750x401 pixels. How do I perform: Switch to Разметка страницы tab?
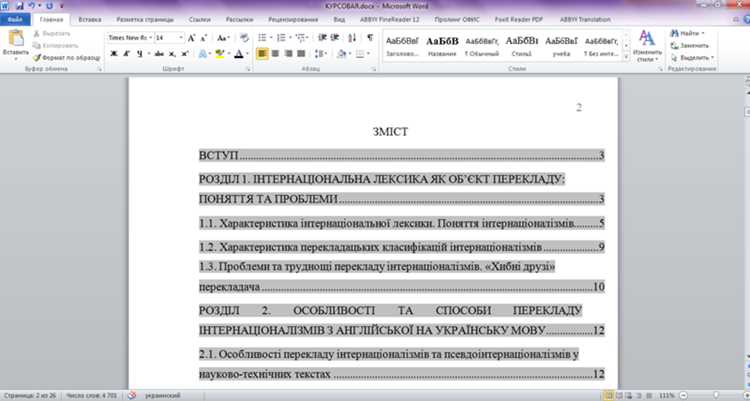pyautogui.click(x=145, y=20)
